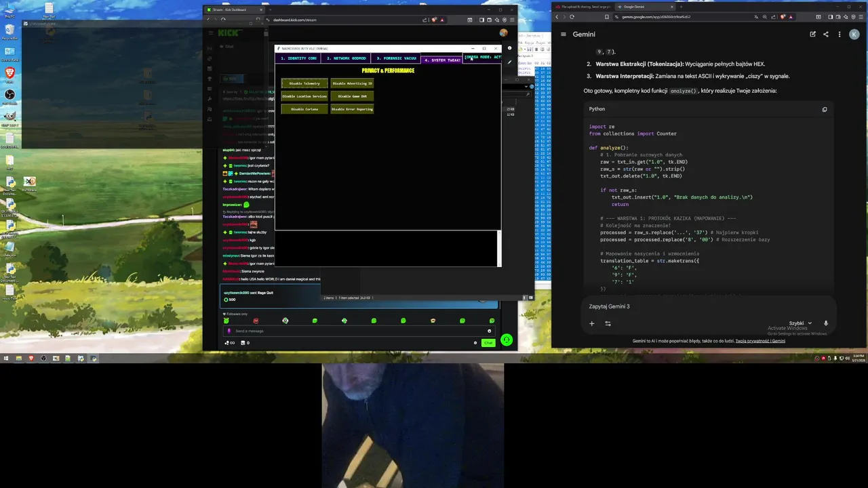This screenshot has width=868, height=488.
Task: Open Gemini tools settings icon
Action: (608, 323)
